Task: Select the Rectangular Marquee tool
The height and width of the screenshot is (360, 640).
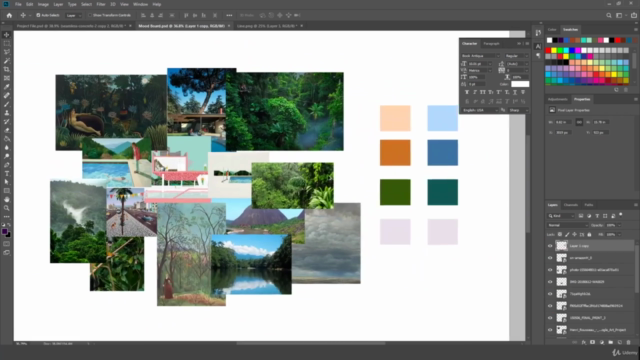Action: 7,43
